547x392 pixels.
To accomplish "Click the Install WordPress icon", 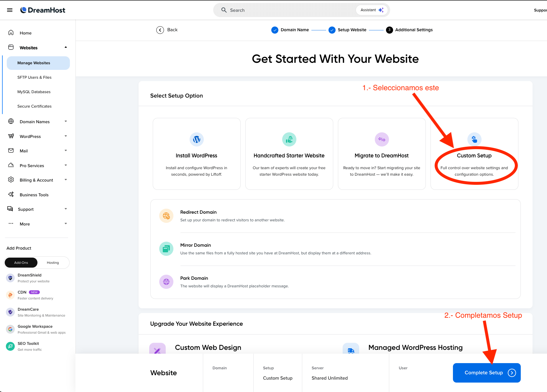I will point(196,139).
